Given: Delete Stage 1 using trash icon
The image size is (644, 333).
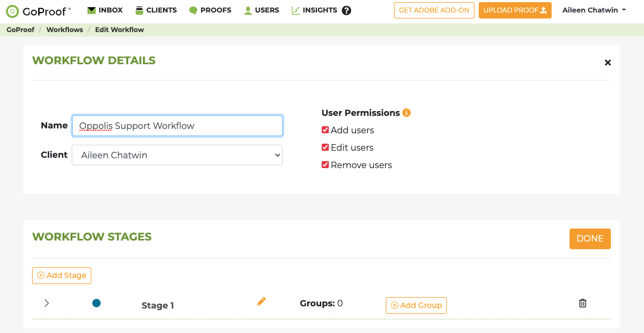Looking at the screenshot, I should pos(583,303).
